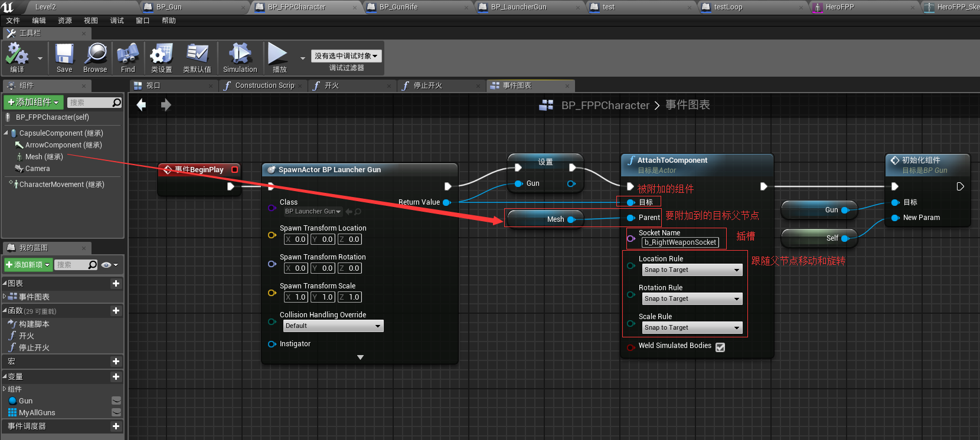Select the 开火 function
The image size is (980, 440).
click(x=26, y=336)
